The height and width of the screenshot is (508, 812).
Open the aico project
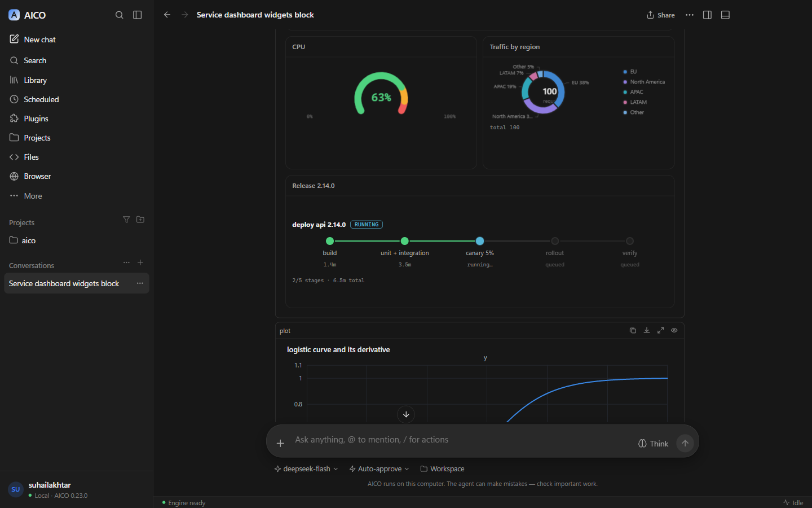click(76, 240)
